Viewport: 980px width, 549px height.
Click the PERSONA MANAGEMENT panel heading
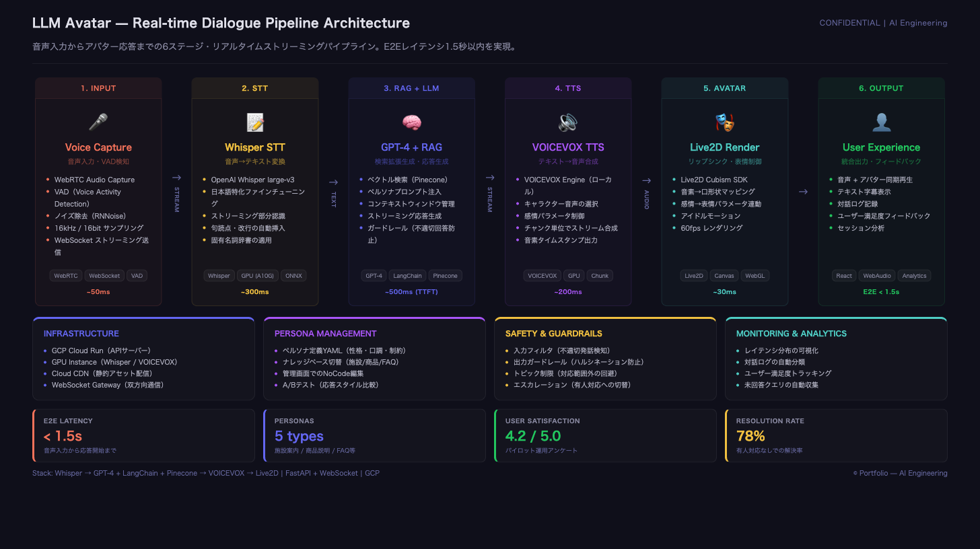325,334
